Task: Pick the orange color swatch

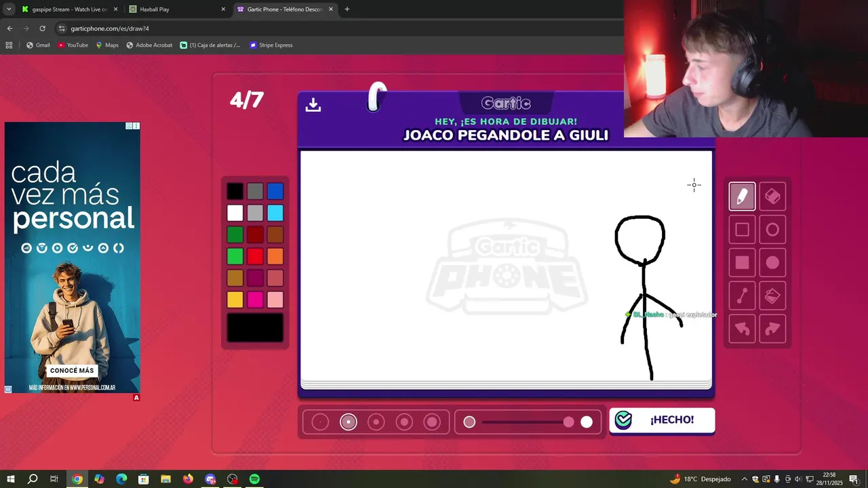Action: [x=275, y=256]
